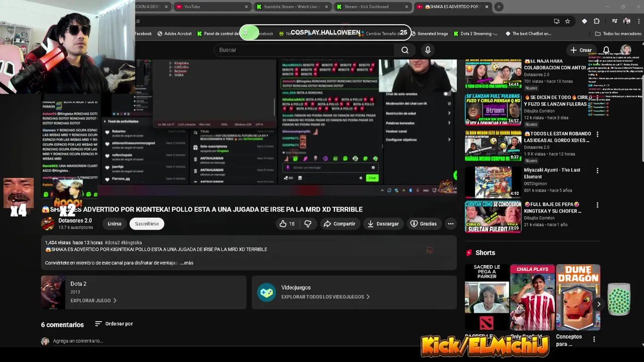The image size is (644, 362).
Task: Click the Compartir button
Action: pos(340,224)
